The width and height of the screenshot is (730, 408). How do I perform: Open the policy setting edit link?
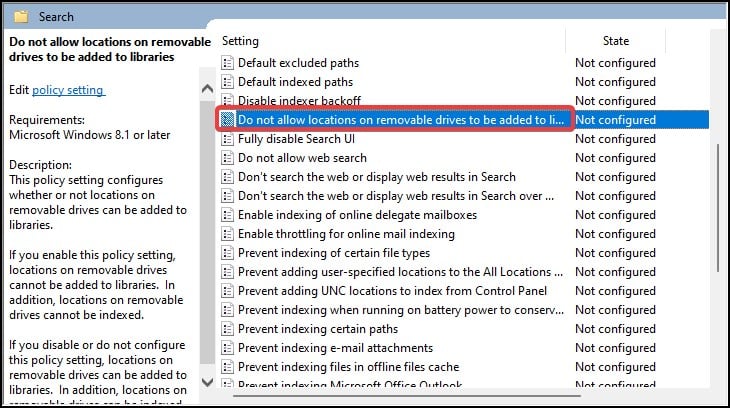point(68,91)
